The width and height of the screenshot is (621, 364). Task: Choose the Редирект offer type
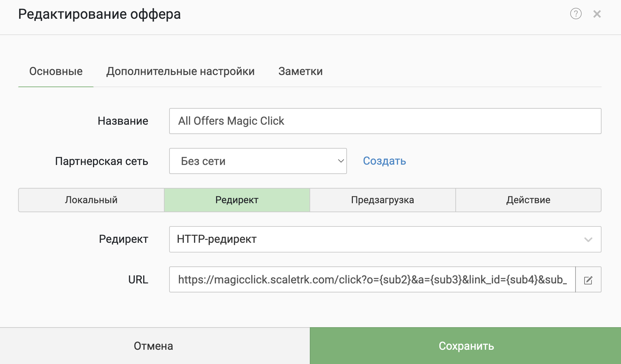[237, 200]
